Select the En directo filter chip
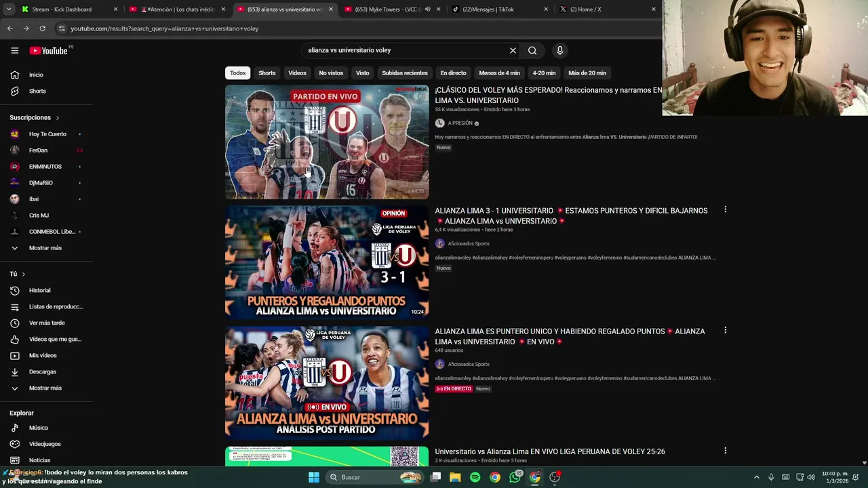The width and height of the screenshot is (868, 488). (x=453, y=73)
